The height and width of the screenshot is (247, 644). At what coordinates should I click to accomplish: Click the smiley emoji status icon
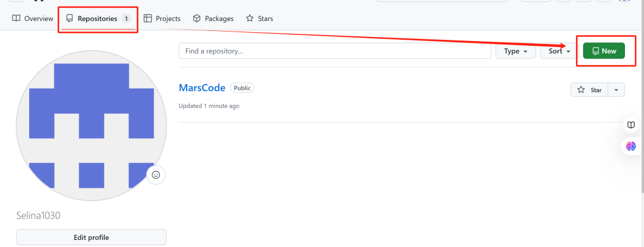[x=156, y=175]
